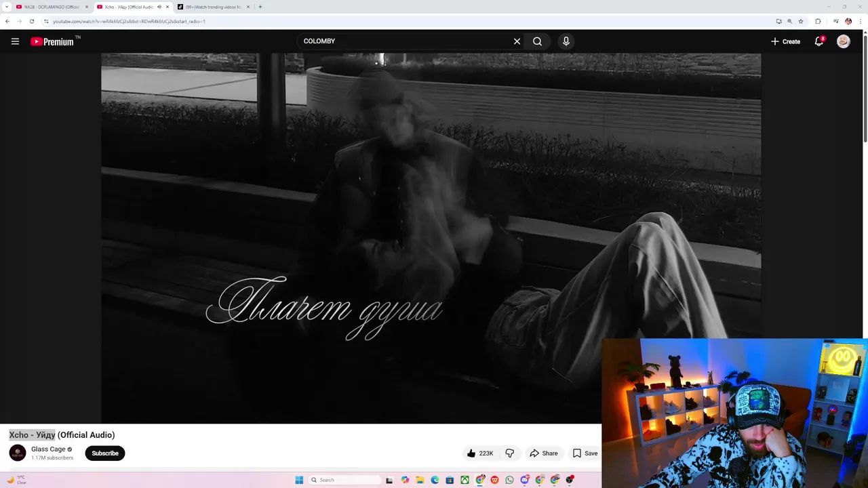868x488 pixels.
Task: Start voice search with microphone icon
Action: pos(566,41)
